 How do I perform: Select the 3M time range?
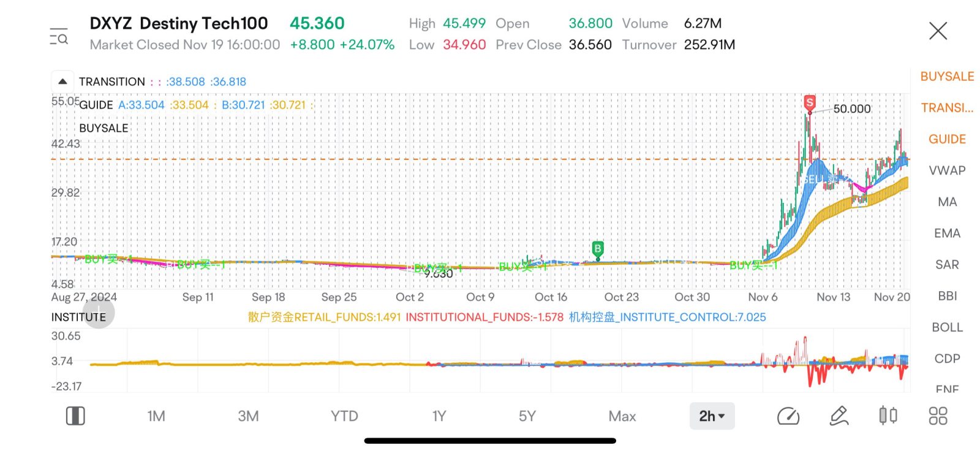(x=248, y=416)
